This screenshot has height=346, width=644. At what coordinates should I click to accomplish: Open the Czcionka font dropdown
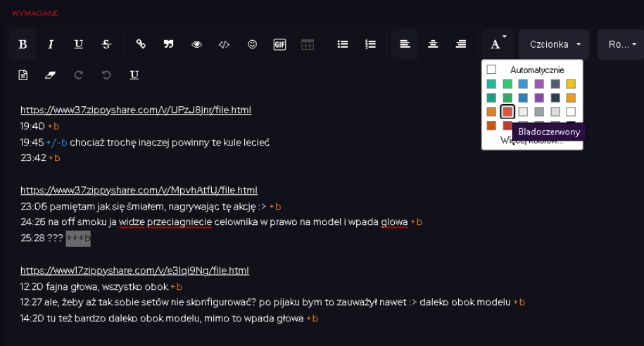coord(554,44)
